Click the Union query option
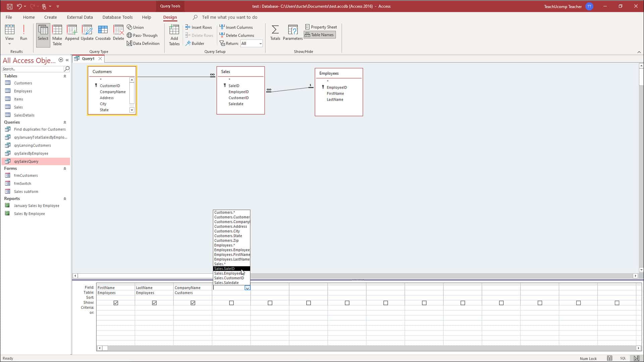 [135, 27]
